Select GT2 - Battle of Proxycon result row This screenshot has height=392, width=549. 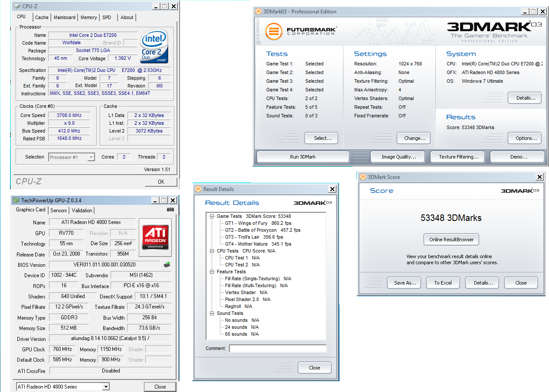pos(262,230)
